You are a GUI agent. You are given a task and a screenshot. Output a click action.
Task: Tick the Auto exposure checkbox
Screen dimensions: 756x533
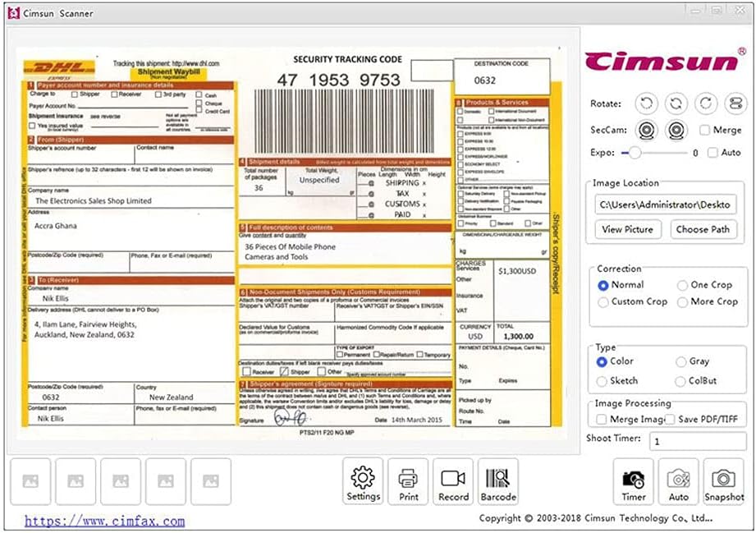(712, 153)
